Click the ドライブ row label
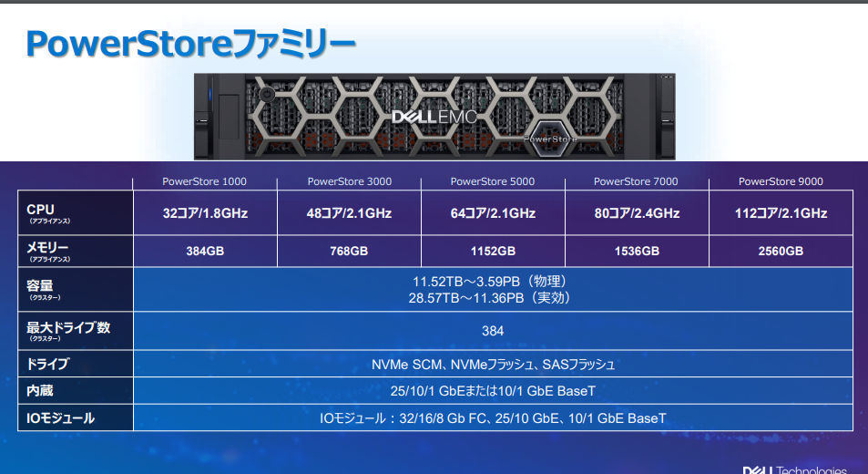Image resolution: width=868 pixels, height=474 pixels. pos(76,364)
